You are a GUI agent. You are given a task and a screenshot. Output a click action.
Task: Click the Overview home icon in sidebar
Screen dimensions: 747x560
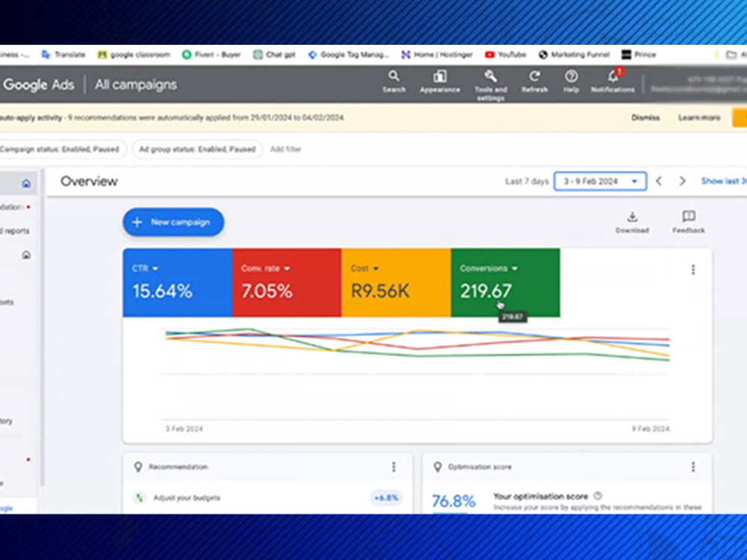click(26, 184)
